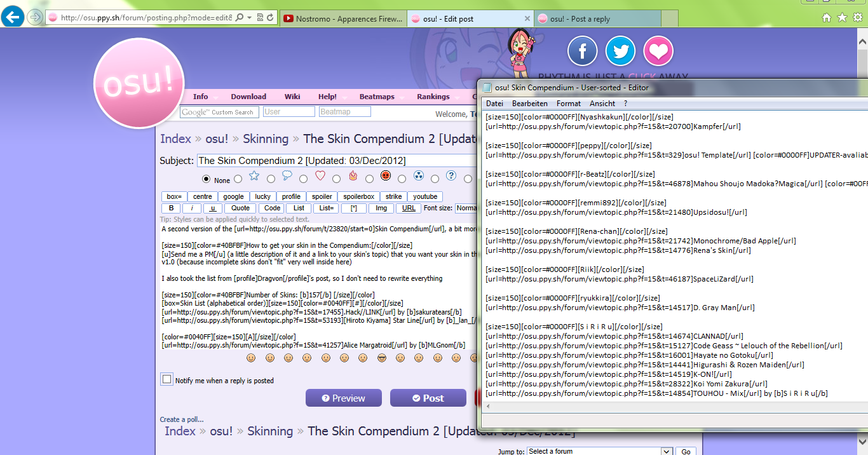Click the 'youtube' BBCode button
The height and width of the screenshot is (455, 868).
pyautogui.click(x=425, y=196)
